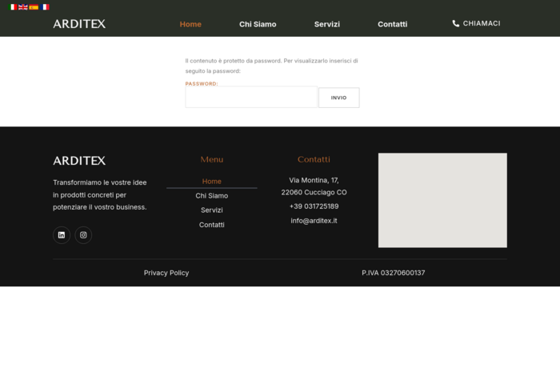Open the Privacy Policy link
560x392 pixels.
(166, 273)
